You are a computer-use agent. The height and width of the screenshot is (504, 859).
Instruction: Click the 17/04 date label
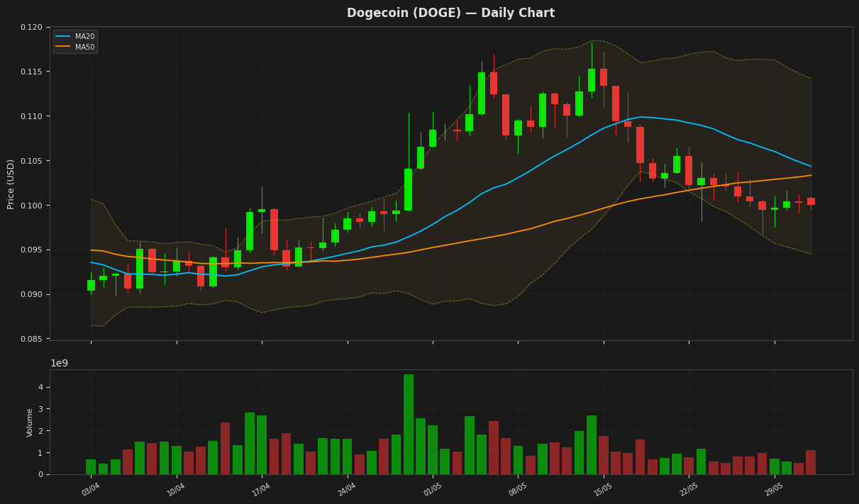point(262,489)
